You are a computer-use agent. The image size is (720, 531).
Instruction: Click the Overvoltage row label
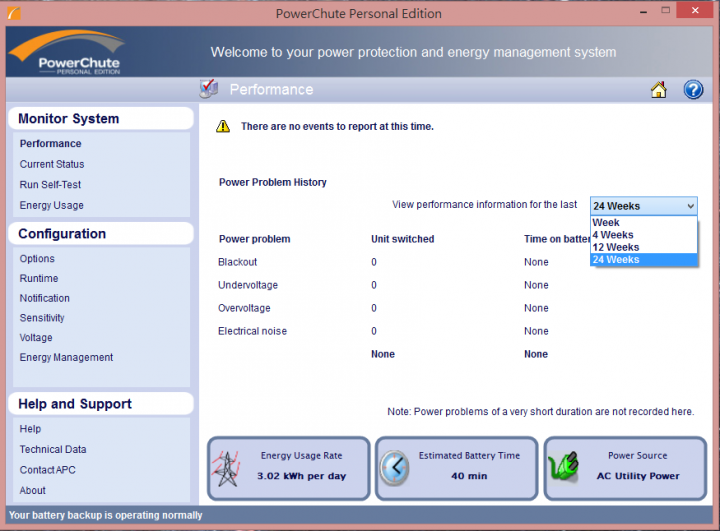tap(244, 308)
